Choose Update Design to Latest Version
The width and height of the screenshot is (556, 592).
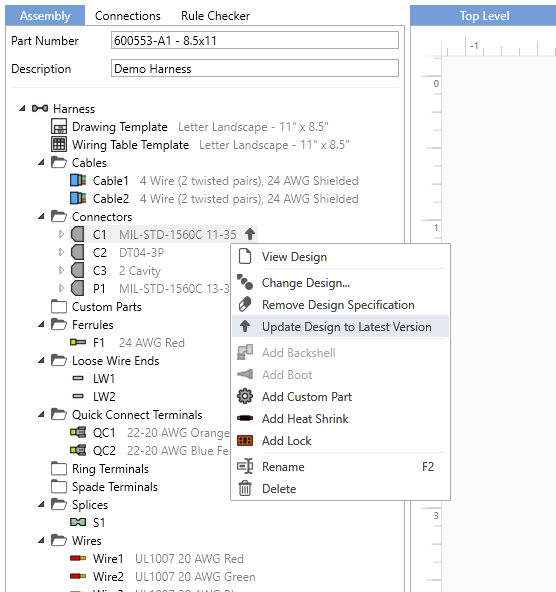pyautogui.click(x=340, y=327)
